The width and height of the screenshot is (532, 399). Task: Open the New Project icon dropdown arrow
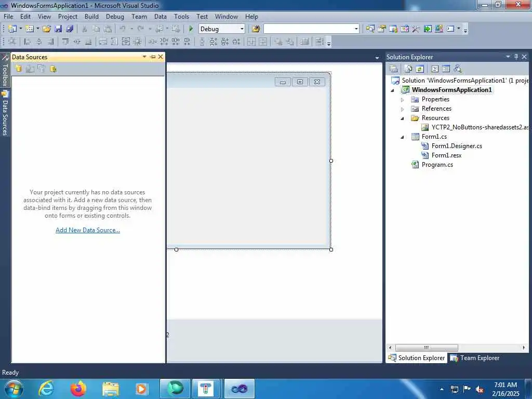pos(20,29)
